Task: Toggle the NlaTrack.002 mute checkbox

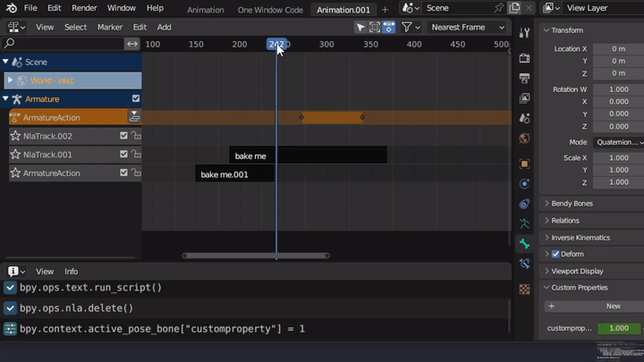Action: pos(123,136)
